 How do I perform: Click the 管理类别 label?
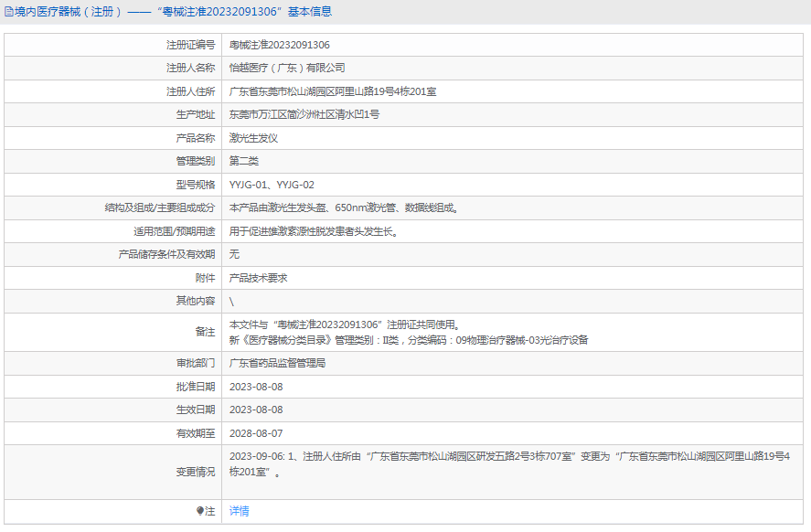(x=196, y=161)
